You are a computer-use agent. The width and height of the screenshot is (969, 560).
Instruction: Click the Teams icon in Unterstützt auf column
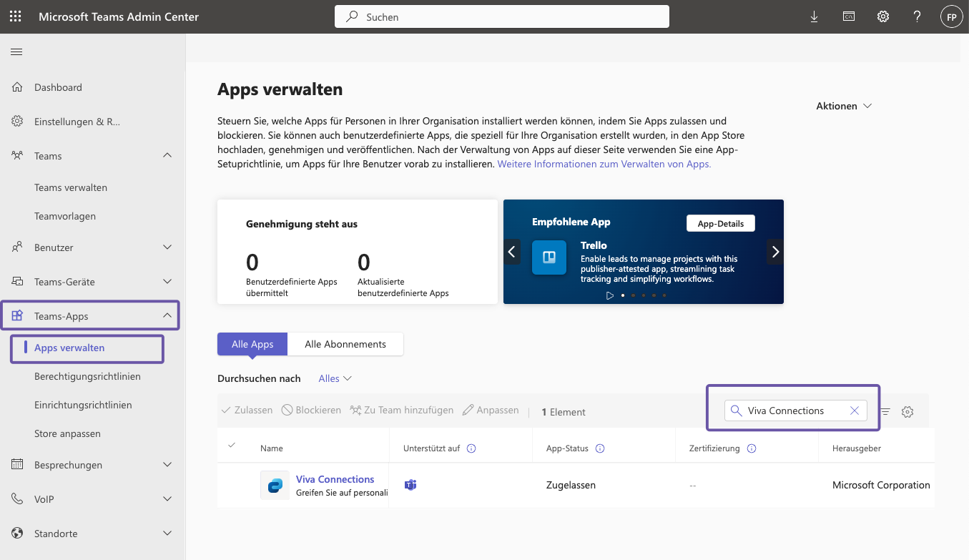[410, 485]
